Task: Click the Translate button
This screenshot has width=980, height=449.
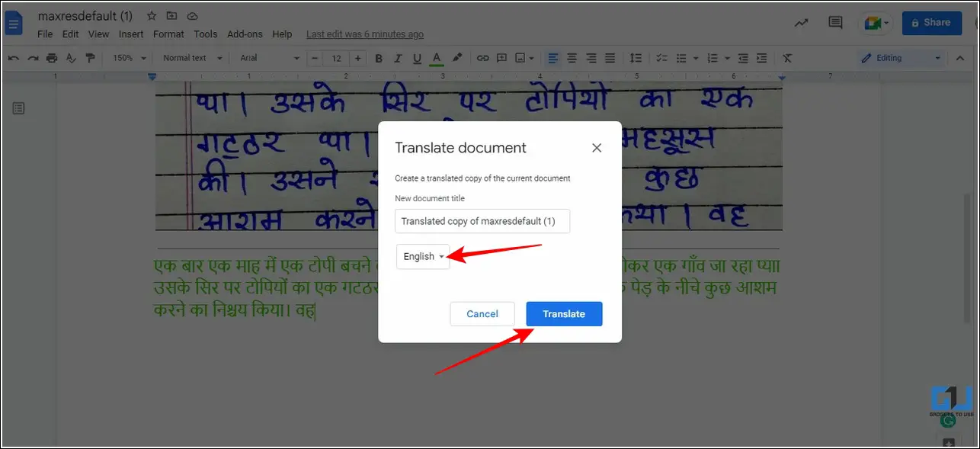Action: [x=564, y=314]
